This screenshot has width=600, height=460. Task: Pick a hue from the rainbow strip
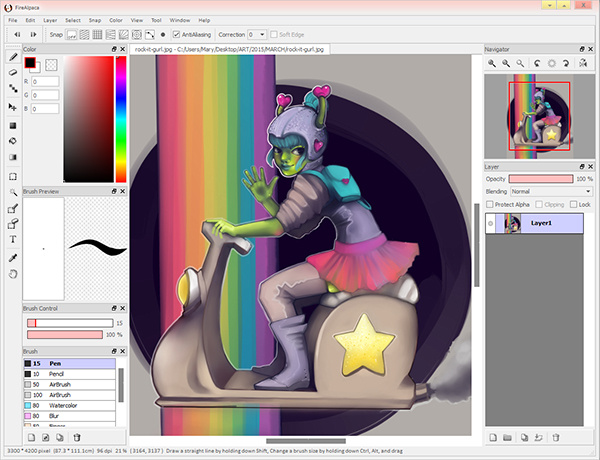(121, 119)
